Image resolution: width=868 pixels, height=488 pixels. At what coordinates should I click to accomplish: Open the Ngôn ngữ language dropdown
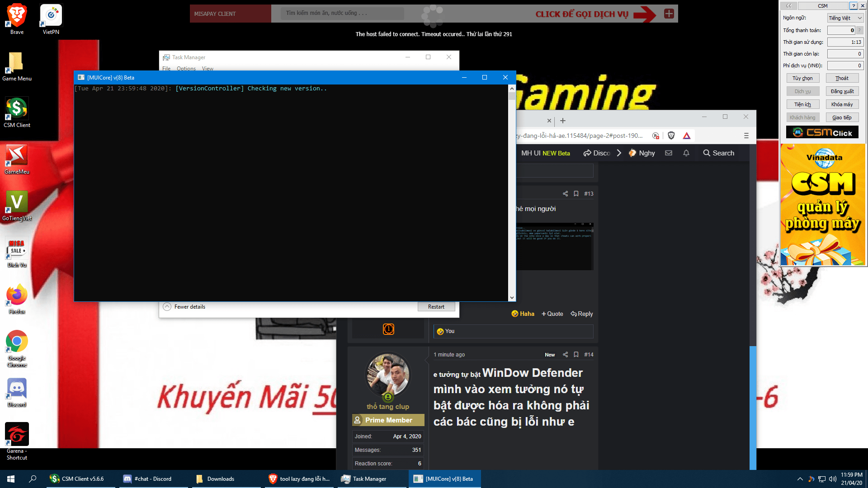pos(845,18)
